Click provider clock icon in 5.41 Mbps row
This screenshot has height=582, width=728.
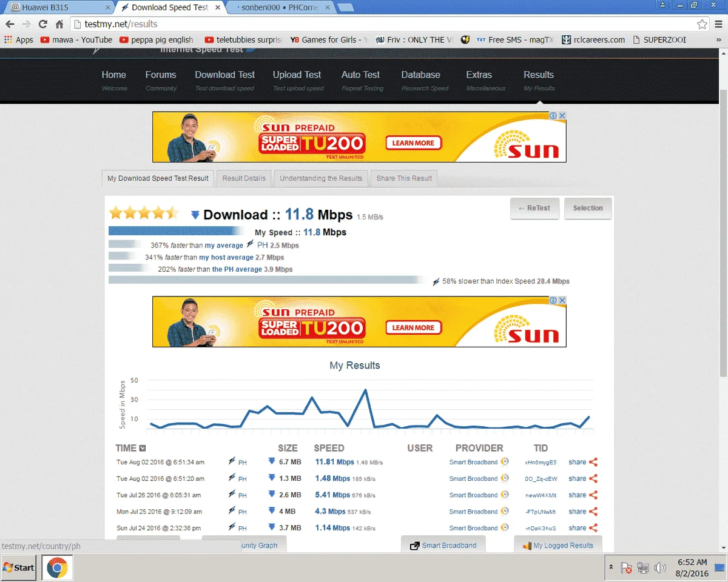[504, 495]
